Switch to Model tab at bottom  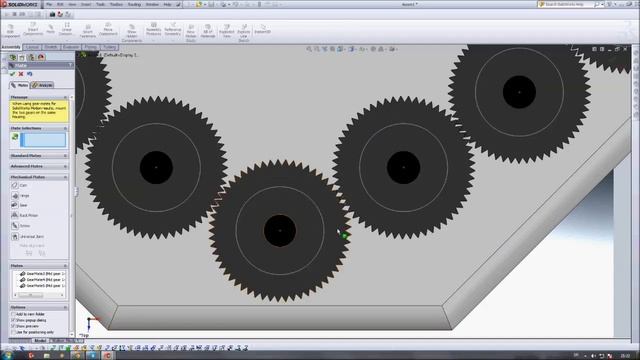click(40, 341)
